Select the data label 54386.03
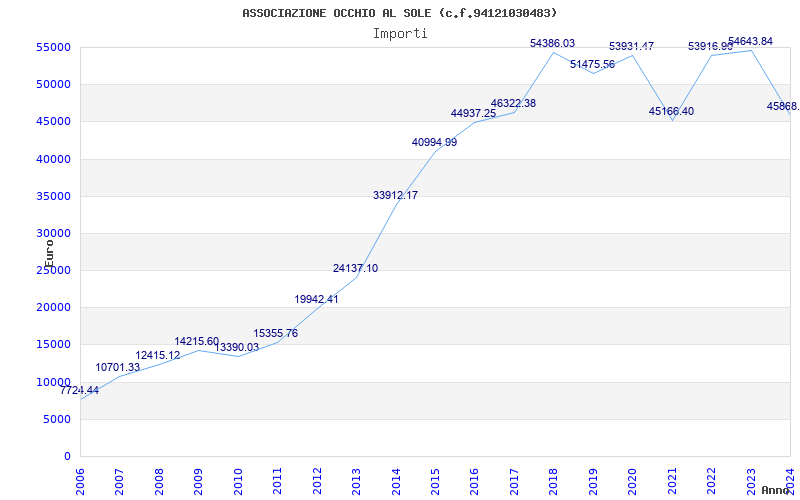The height and width of the screenshot is (500, 800). click(553, 44)
